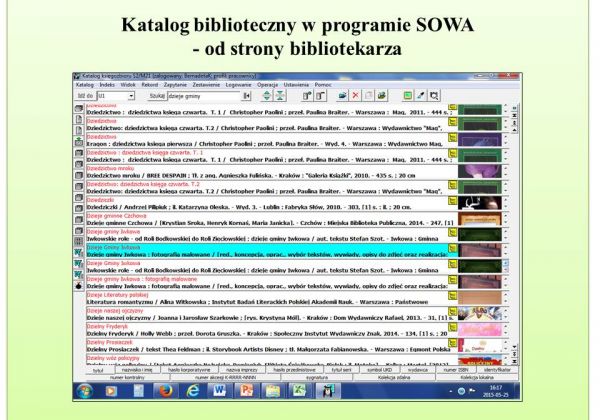The height and width of the screenshot is (420, 600).
Task: Open the Zapytanie menu
Action: [x=175, y=85]
